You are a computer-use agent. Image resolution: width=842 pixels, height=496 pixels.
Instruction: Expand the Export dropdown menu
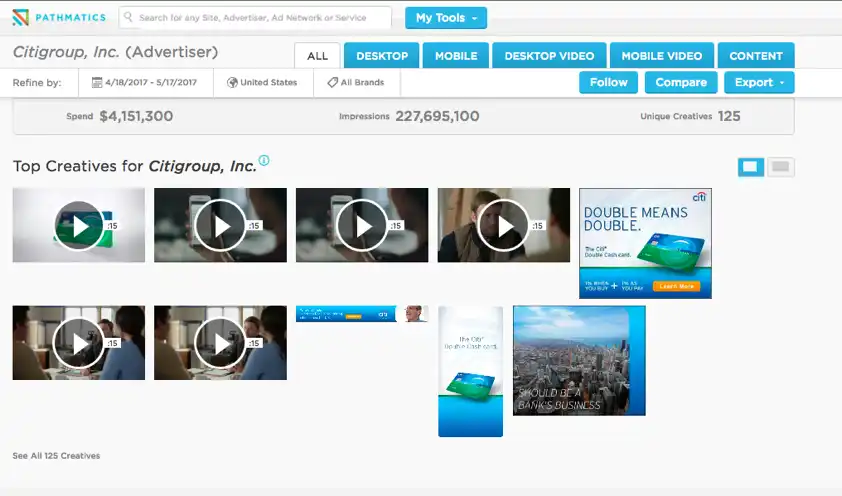(x=759, y=82)
